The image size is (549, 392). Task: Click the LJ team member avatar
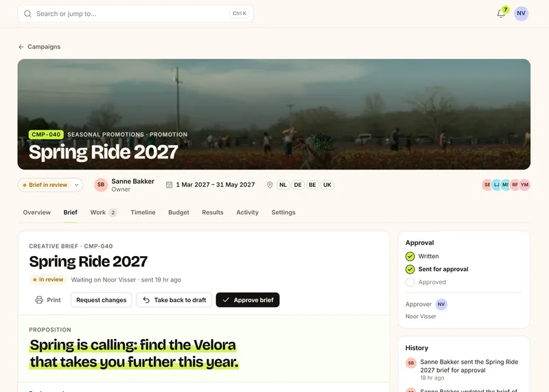click(x=496, y=185)
